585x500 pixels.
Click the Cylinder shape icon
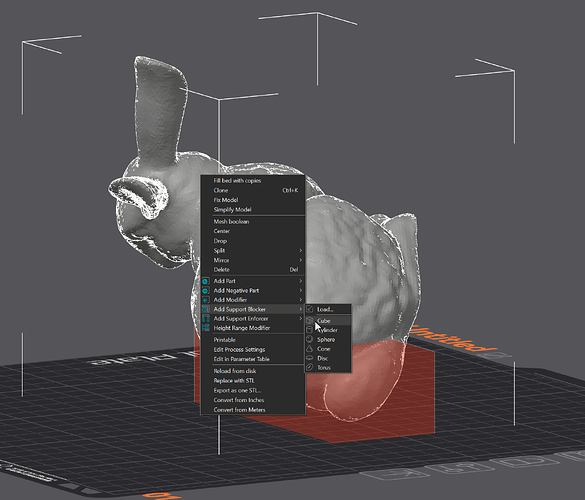pos(310,330)
